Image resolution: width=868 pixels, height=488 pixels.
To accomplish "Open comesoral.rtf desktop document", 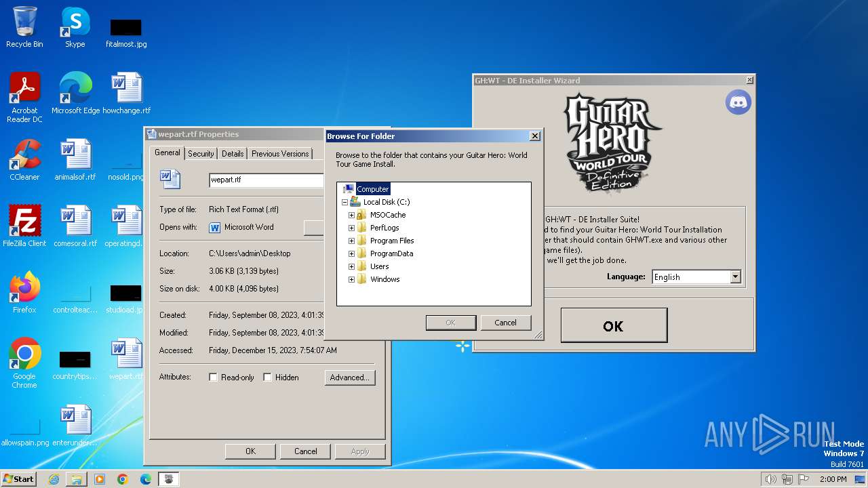I will click(75, 226).
